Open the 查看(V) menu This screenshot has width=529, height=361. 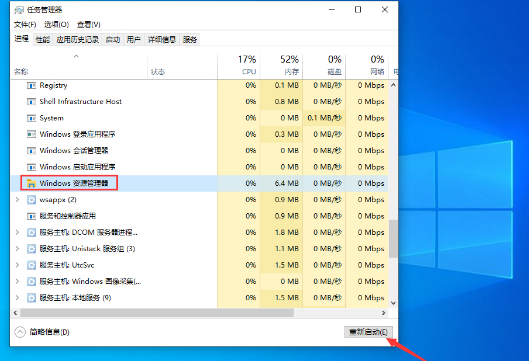pos(88,24)
